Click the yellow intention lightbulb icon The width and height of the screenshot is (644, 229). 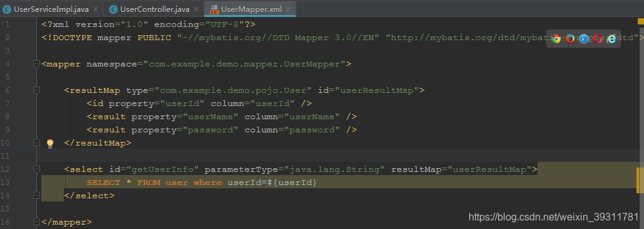point(50,143)
